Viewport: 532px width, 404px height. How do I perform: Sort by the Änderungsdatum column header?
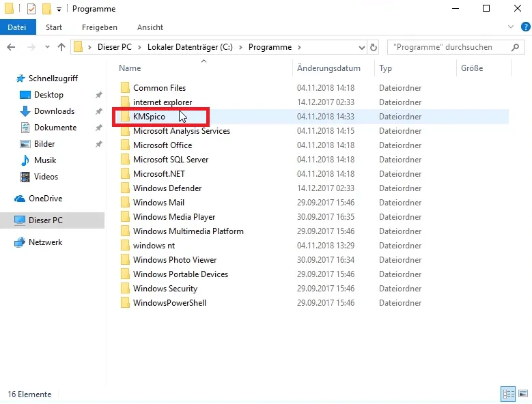(328, 68)
